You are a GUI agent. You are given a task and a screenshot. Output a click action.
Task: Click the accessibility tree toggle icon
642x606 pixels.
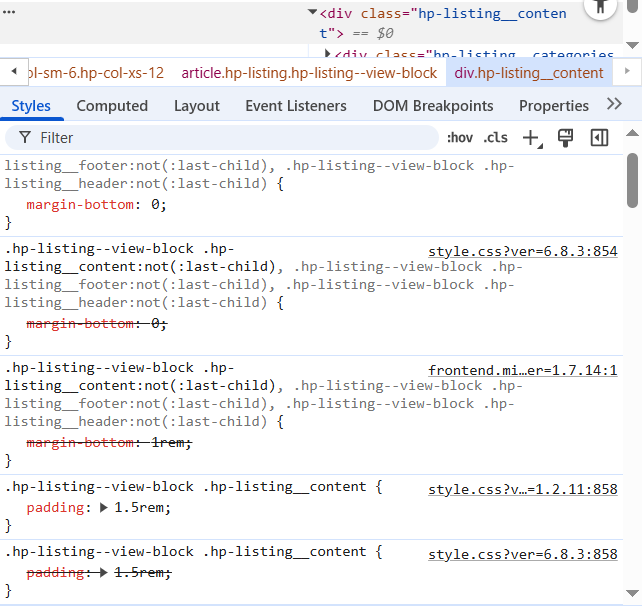[600, 8]
